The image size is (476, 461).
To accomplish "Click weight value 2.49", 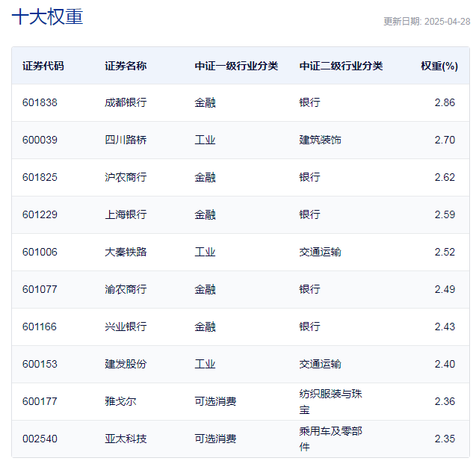I will [445, 289].
